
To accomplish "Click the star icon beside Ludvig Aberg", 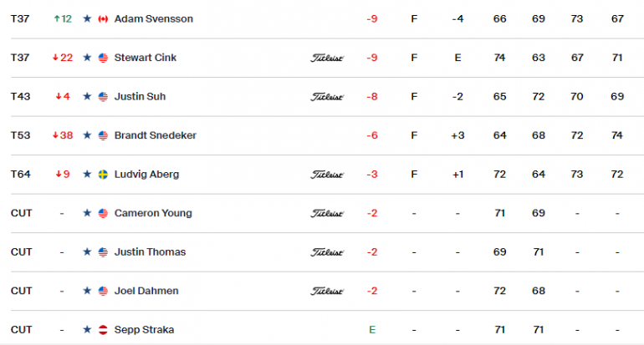I will [87, 174].
